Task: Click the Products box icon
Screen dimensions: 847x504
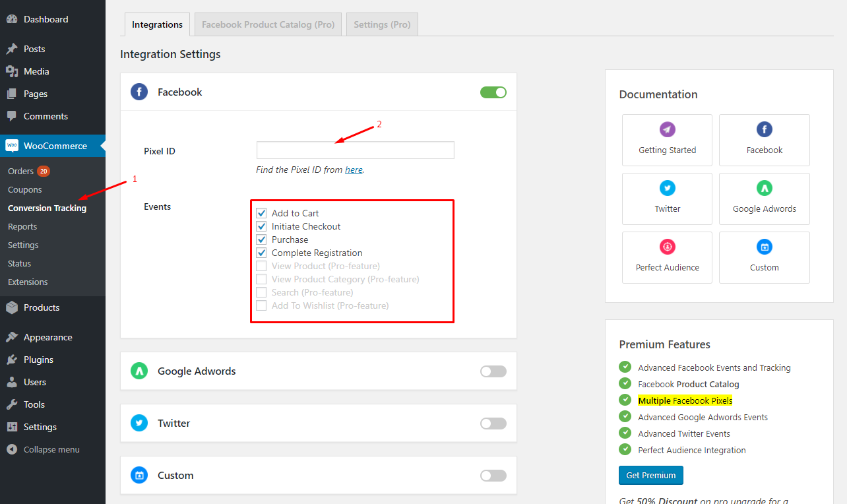Action: 12,307
